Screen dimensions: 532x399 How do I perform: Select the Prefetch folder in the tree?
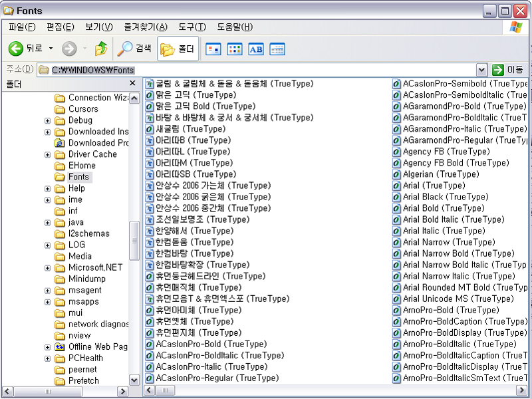tap(84, 381)
